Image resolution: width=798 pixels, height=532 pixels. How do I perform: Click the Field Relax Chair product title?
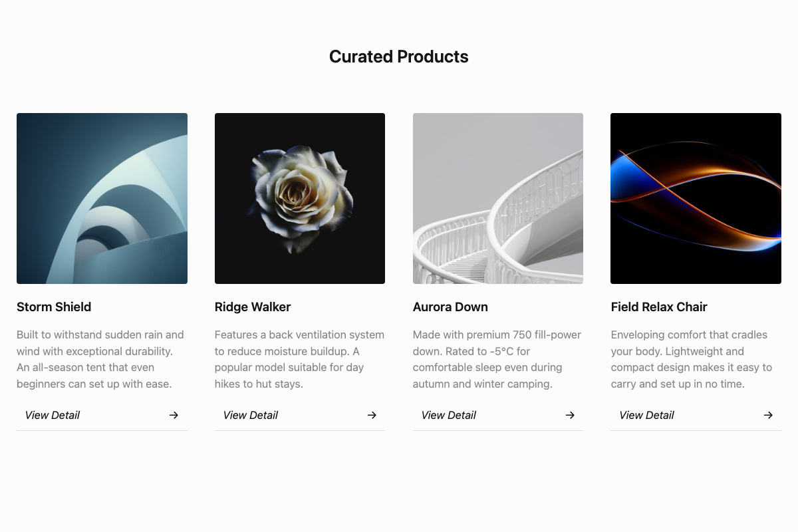coord(659,307)
